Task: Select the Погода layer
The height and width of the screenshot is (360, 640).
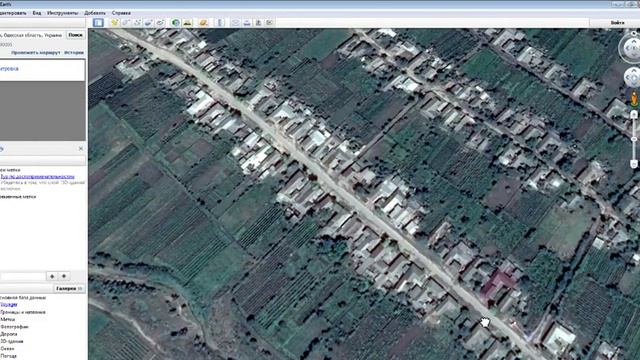Action: pos(9,356)
